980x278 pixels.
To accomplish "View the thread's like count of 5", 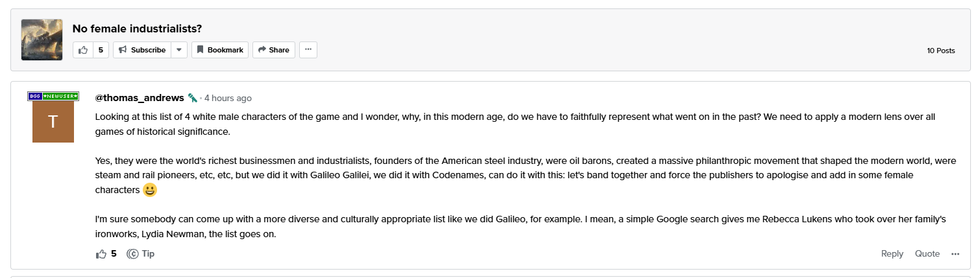I will point(101,50).
